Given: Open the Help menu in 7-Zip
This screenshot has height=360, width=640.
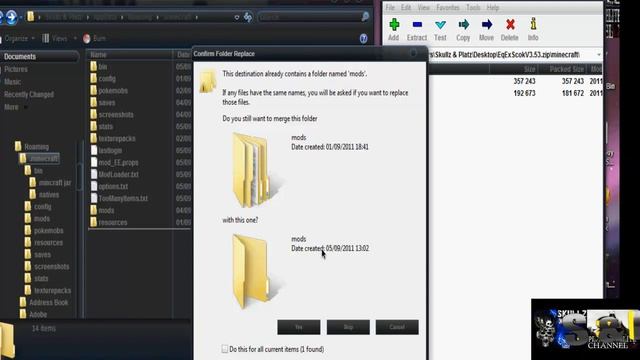Looking at the screenshot, I should [493, 7].
